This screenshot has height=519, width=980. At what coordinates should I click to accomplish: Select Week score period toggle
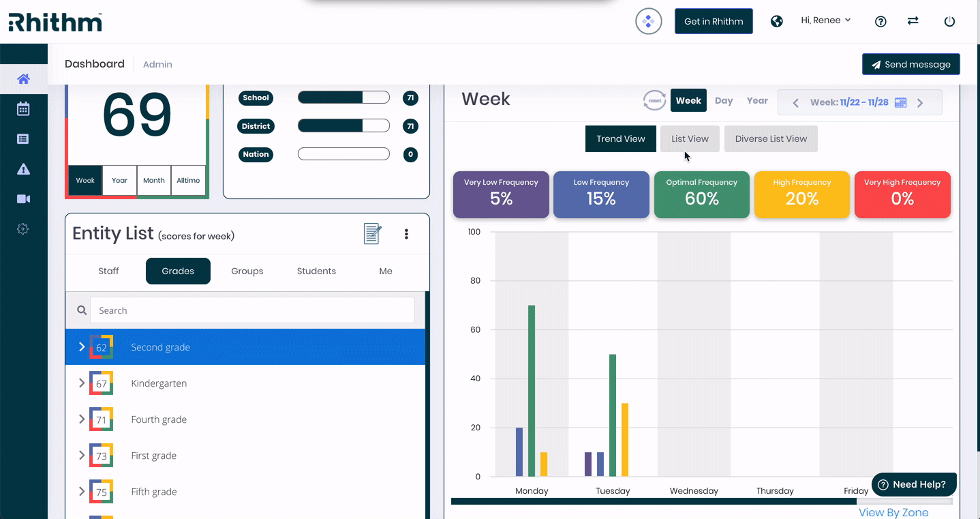85,180
